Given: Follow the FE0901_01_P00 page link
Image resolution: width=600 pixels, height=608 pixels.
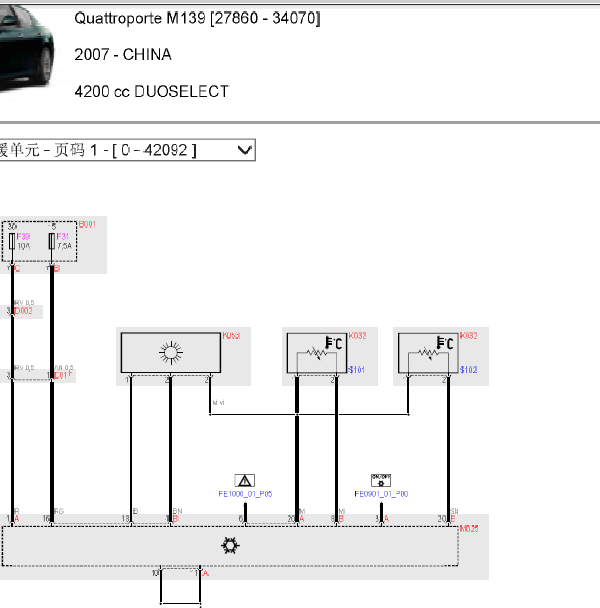Looking at the screenshot, I should click(381, 494).
